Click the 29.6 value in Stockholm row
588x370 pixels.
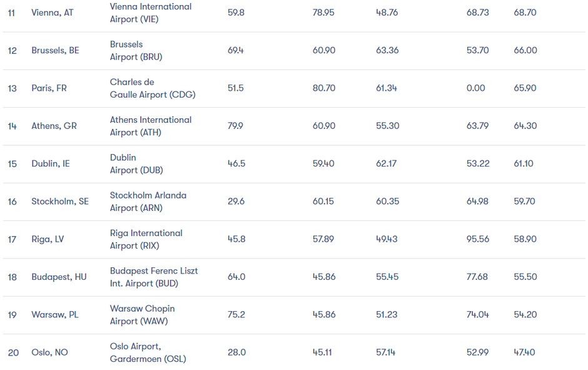pyautogui.click(x=236, y=201)
